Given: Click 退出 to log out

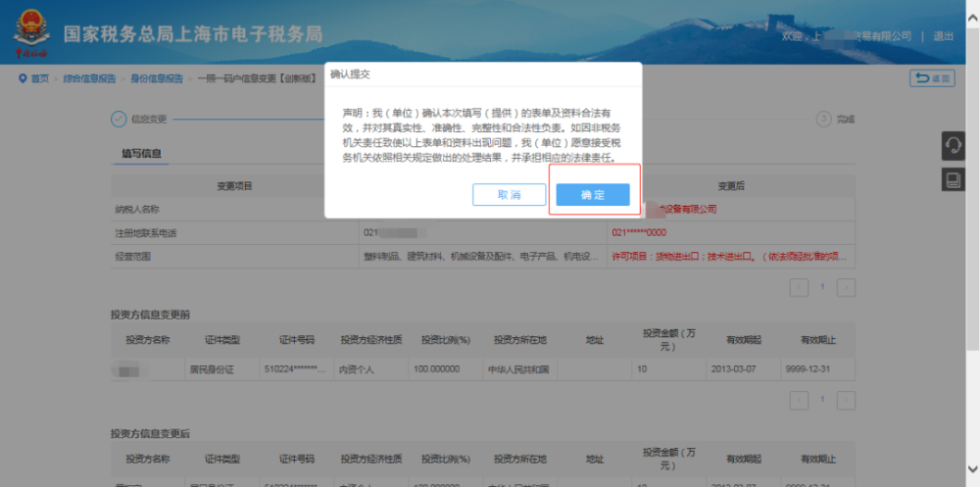Looking at the screenshot, I should 943,36.
